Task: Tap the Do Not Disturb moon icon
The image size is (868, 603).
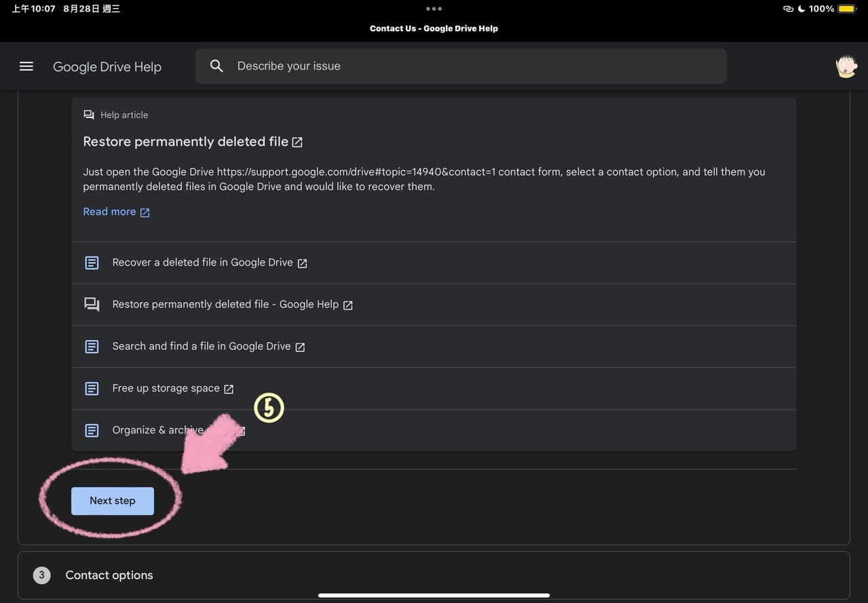Action: [x=801, y=9]
